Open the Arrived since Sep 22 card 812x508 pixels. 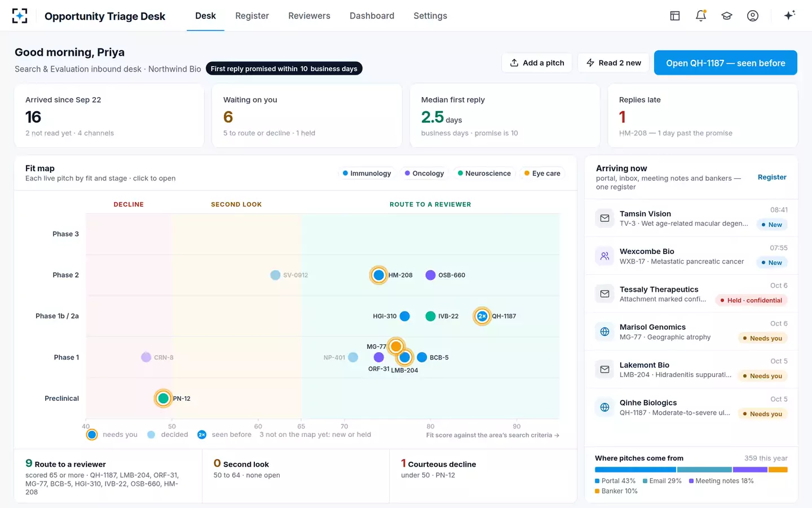[109, 116]
